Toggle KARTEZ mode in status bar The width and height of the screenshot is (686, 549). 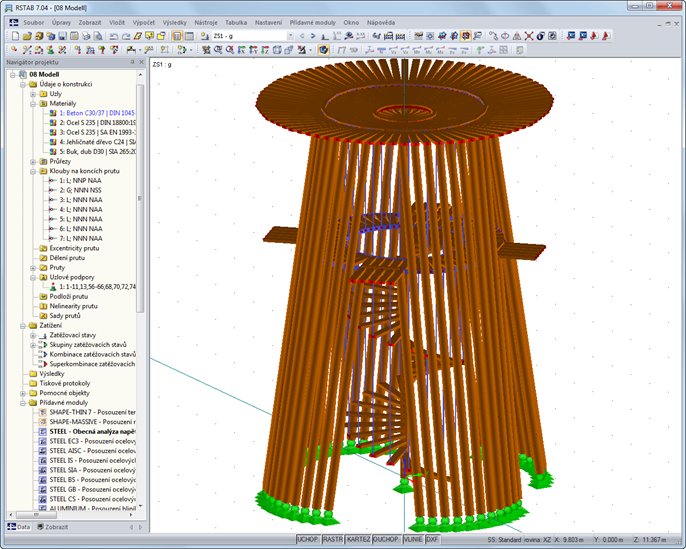coord(359,539)
